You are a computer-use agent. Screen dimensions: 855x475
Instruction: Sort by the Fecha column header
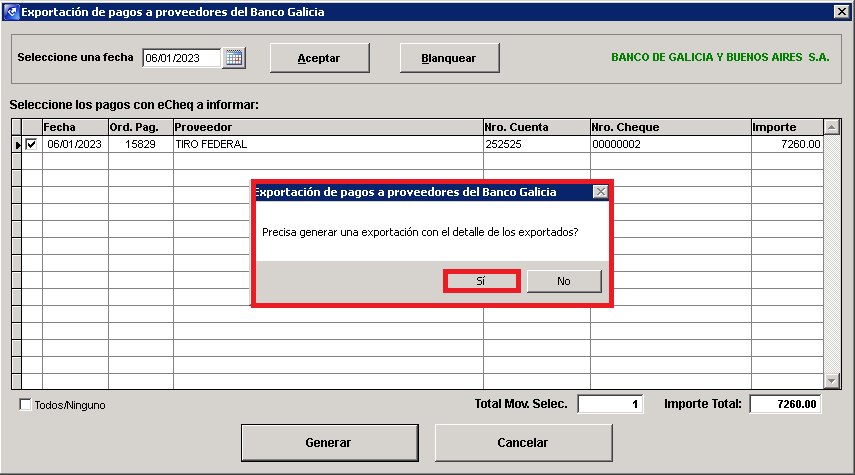[x=75, y=127]
